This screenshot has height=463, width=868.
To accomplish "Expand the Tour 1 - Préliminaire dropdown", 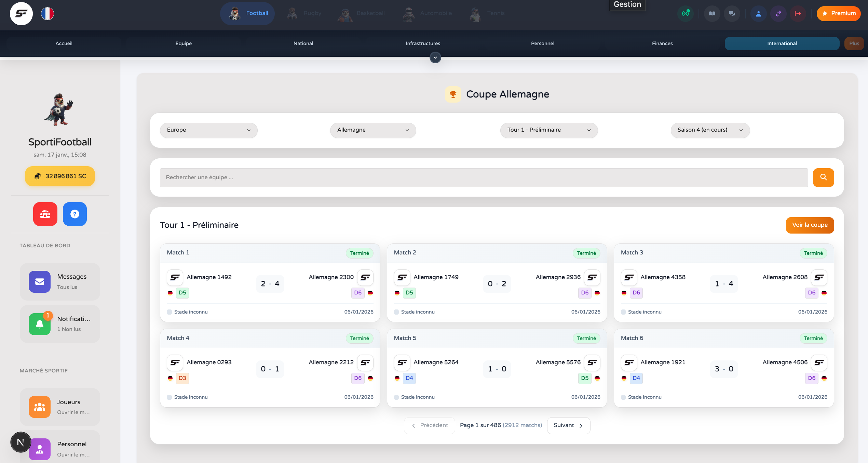I will 549,130.
